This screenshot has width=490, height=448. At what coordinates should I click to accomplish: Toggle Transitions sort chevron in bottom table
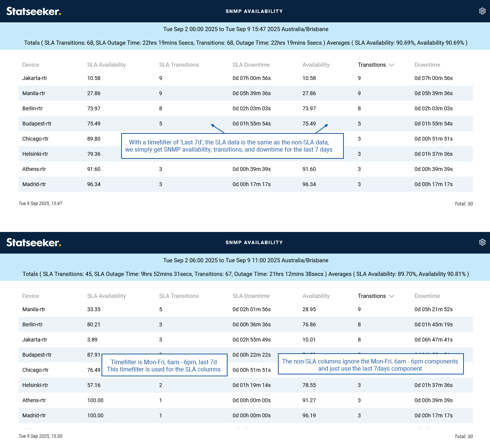click(392, 296)
